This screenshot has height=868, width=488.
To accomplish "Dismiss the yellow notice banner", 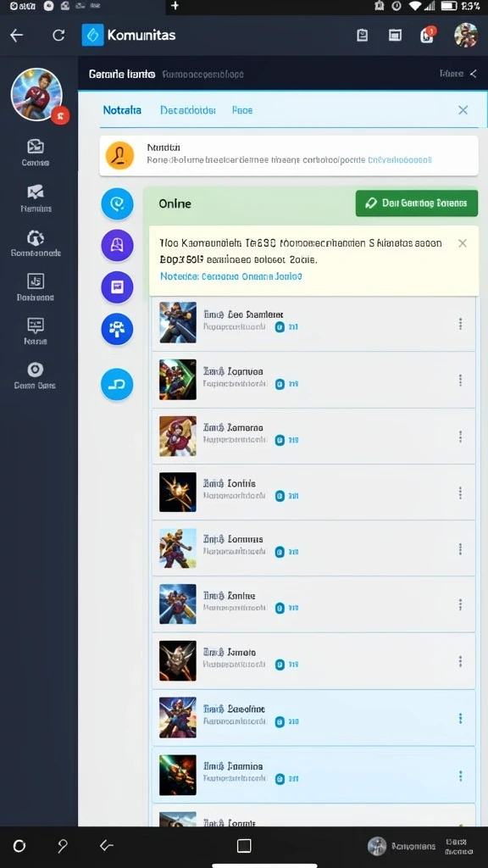I will click(x=463, y=243).
